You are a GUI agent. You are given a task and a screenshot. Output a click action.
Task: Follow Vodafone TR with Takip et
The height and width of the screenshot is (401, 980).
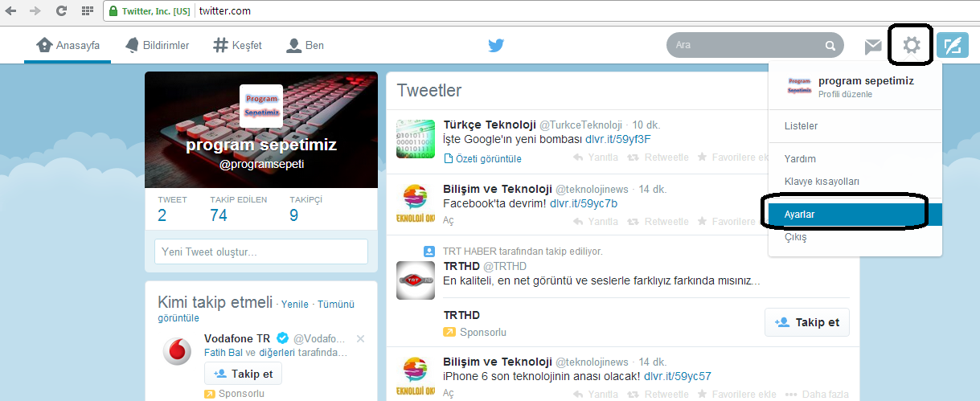click(x=243, y=374)
